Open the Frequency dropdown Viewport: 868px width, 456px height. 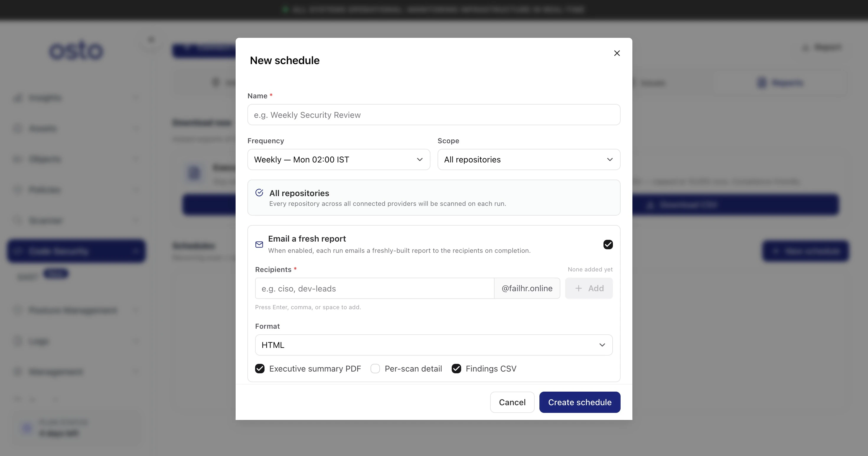(x=339, y=159)
